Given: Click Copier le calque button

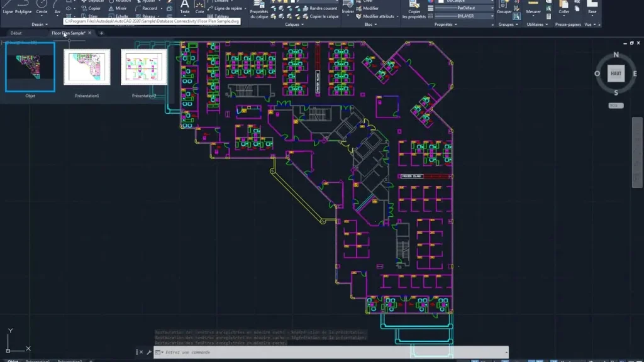Looking at the screenshot, I should (x=321, y=16).
